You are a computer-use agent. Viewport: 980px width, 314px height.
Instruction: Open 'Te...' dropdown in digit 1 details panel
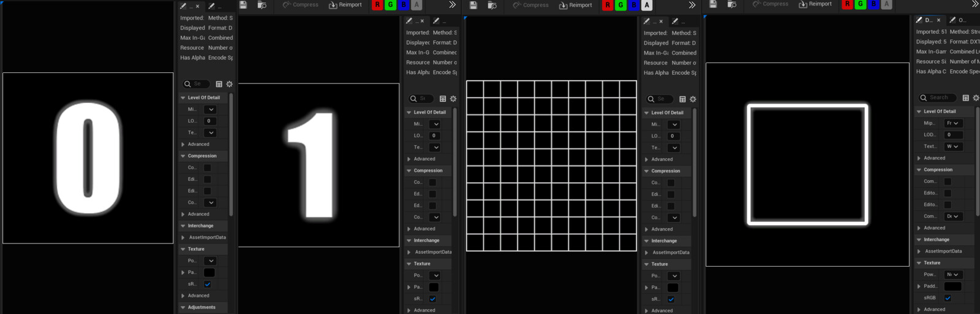tap(435, 147)
